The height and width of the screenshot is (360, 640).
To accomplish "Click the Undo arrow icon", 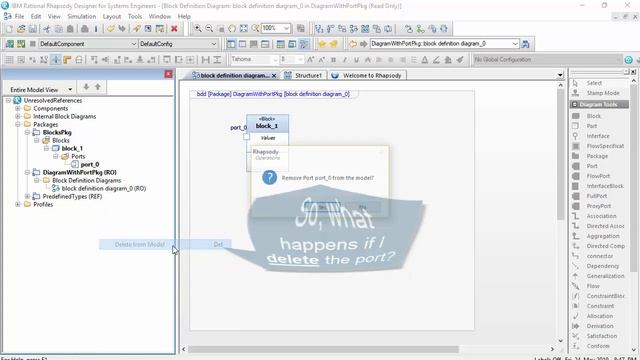I will (111, 29).
